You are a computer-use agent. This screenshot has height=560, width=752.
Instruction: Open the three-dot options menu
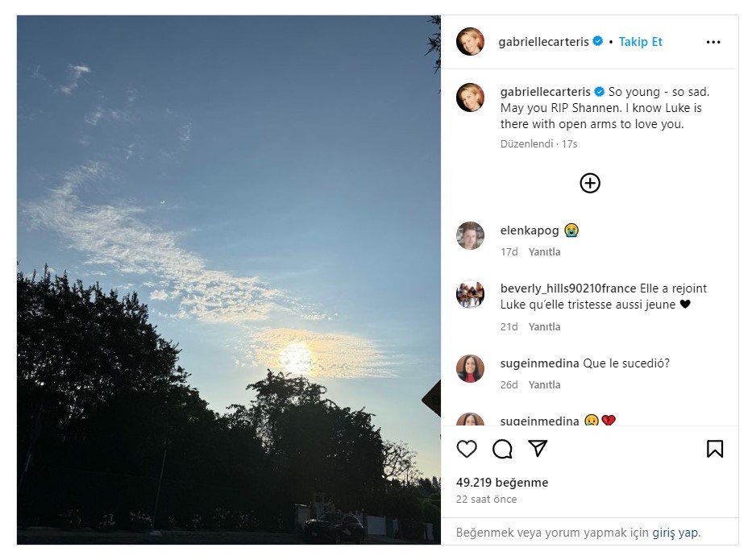tap(713, 42)
